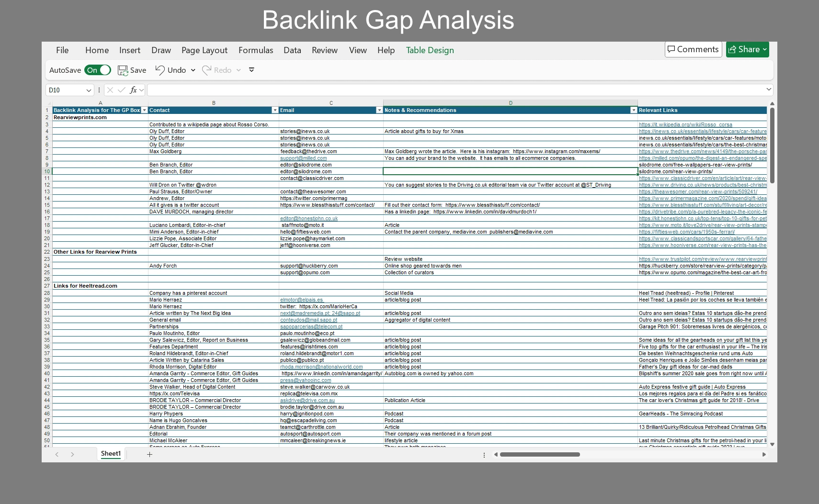Select the Sheet1 sheet tab
819x504 pixels.
(111, 454)
